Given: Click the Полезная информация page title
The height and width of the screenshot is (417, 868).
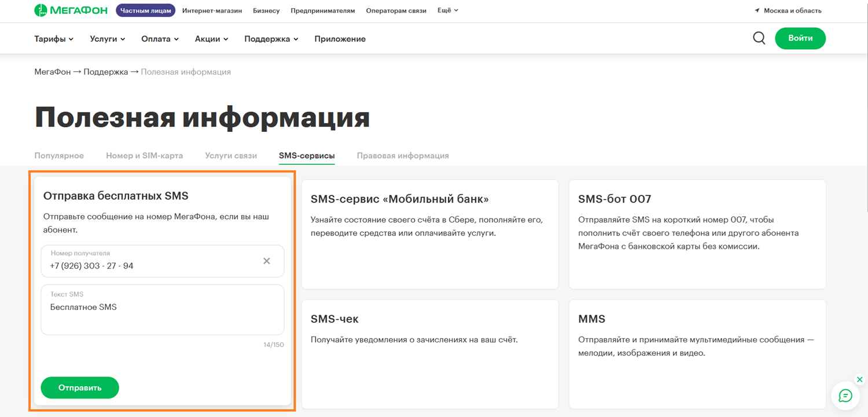Looking at the screenshot, I should coord(202,117).
